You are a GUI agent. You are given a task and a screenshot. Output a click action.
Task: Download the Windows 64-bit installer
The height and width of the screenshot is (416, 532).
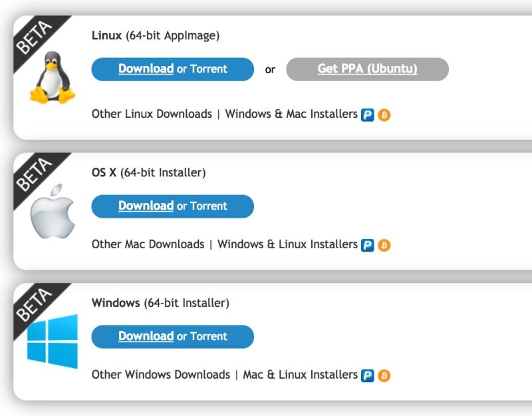point(146,337)
